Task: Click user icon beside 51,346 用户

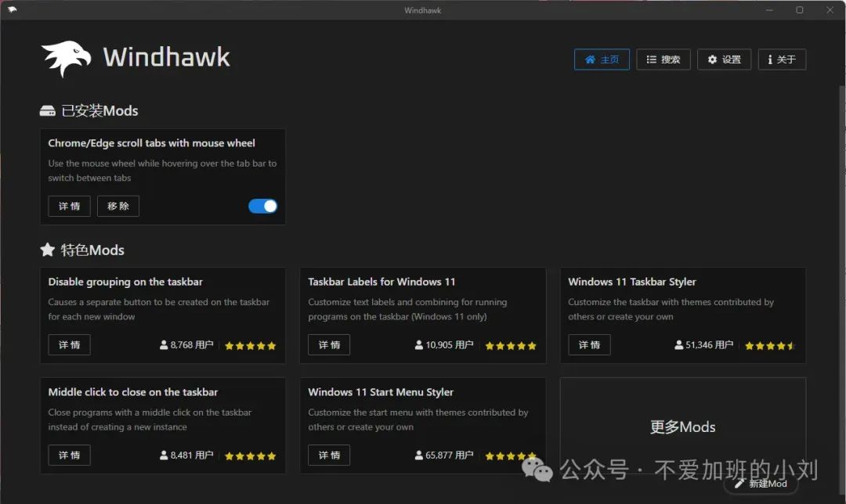Action: pyautogui.click(x=678, y=345)
